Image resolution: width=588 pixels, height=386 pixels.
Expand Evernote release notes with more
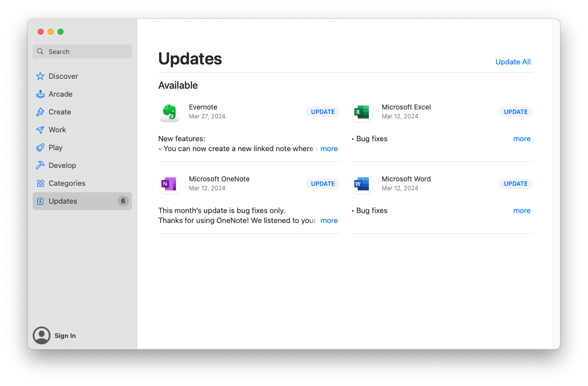(x=329, y=149)
